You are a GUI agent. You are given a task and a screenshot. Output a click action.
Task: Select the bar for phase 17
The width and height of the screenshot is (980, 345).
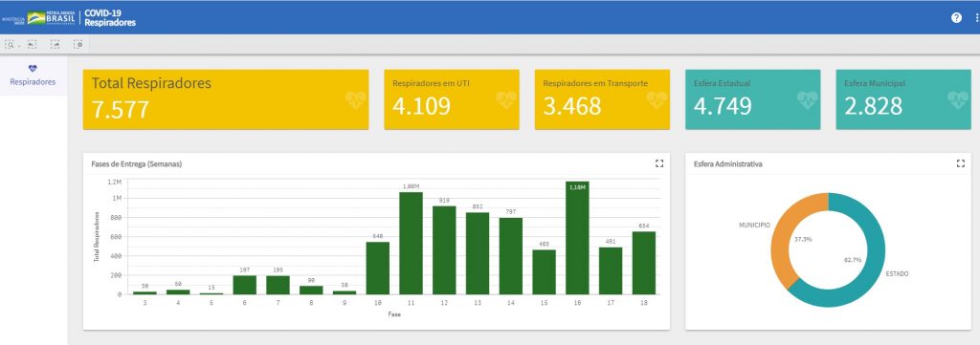[611, 270]
